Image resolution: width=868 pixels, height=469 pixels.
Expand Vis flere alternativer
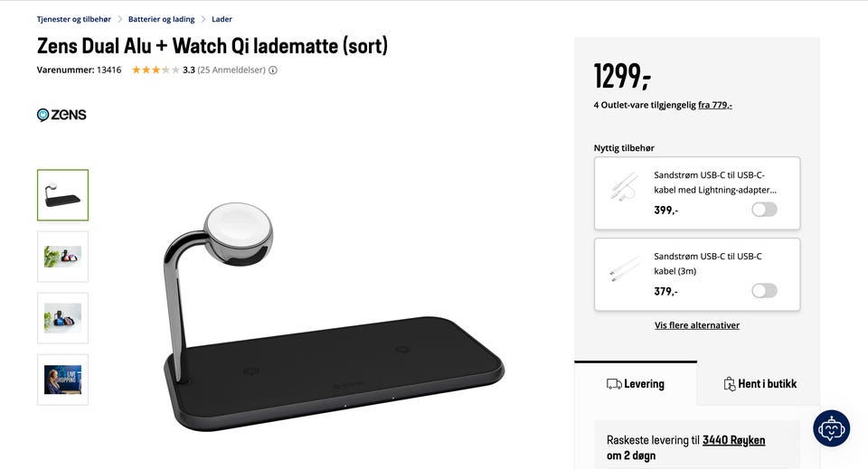697,325
